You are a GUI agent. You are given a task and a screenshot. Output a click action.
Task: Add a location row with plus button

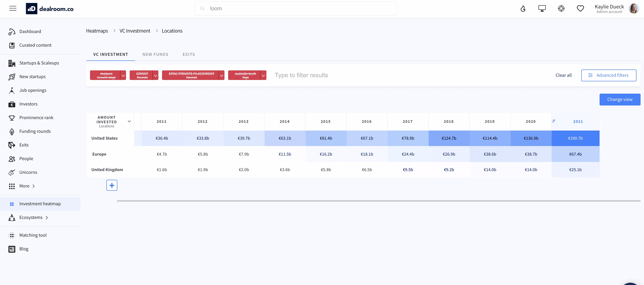pos(112,185)
